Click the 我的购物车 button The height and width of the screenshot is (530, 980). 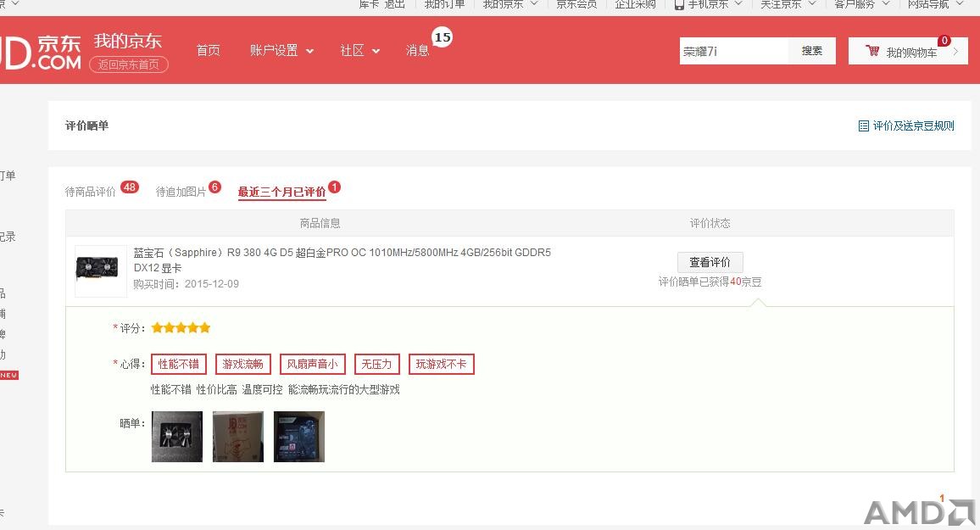(x=908, y=51)
